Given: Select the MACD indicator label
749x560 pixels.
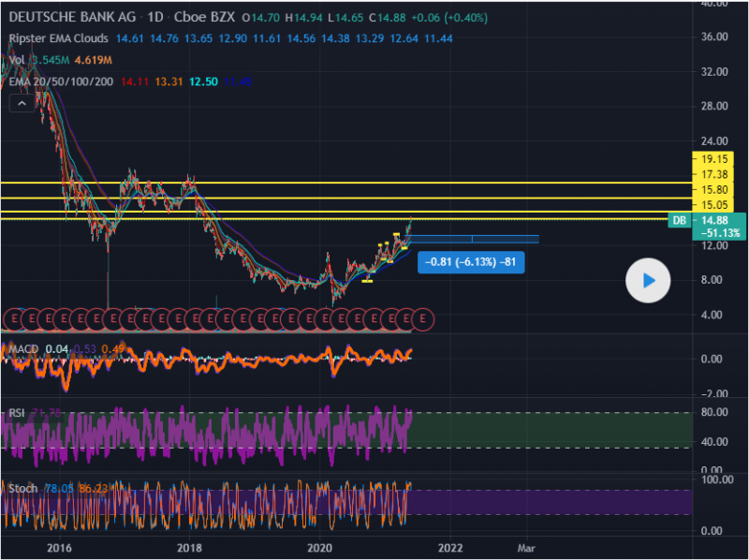Looking at the screenshot, I should tap(24, 349).
